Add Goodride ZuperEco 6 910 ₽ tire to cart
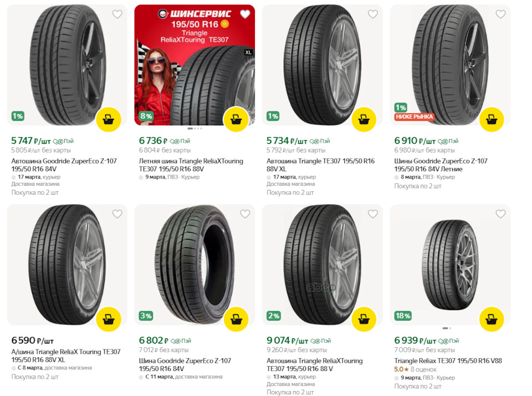This screenshot has width=532, height=396. (491, 119)
